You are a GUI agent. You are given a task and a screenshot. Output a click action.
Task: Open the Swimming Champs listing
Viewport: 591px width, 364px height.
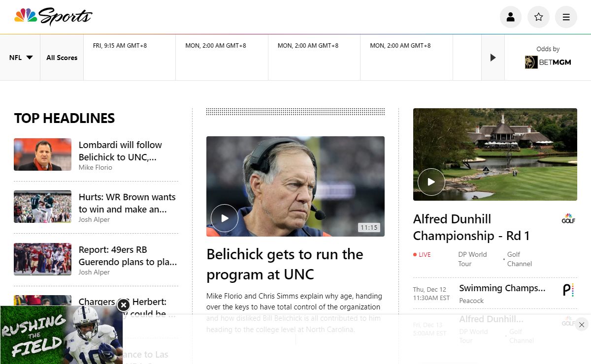[x=502, y=288]
